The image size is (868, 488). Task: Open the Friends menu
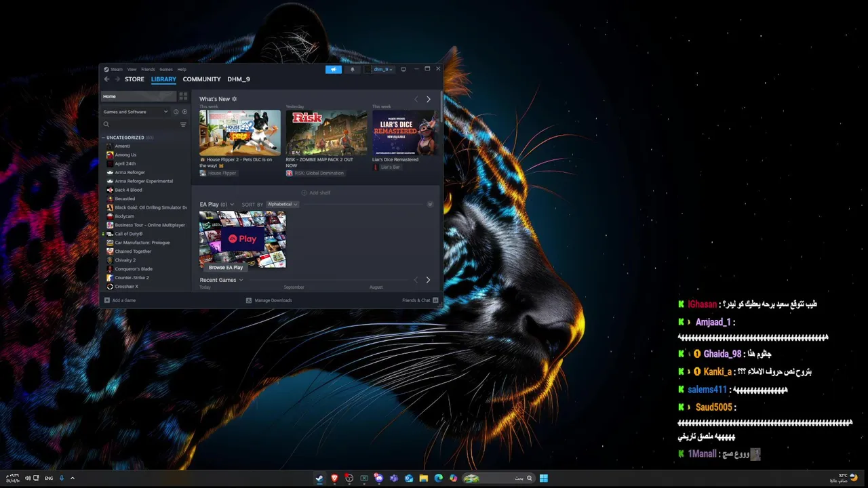click(x=148, y=69)
